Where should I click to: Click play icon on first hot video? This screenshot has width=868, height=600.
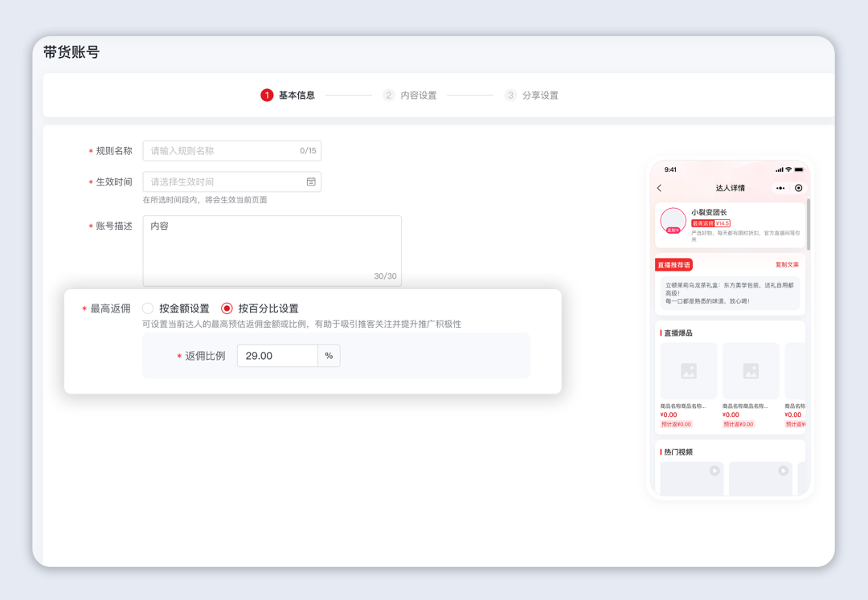714,471
